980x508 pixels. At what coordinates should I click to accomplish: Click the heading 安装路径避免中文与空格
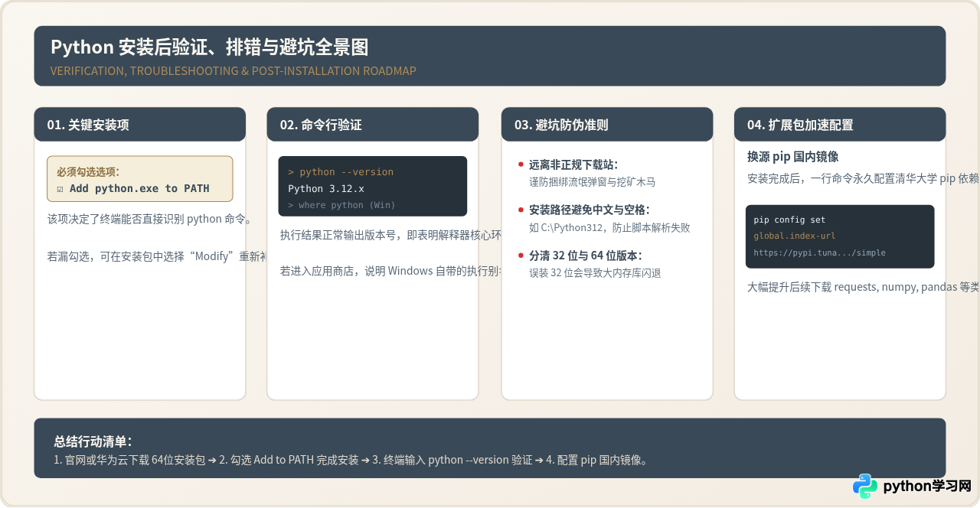point(590,210)
